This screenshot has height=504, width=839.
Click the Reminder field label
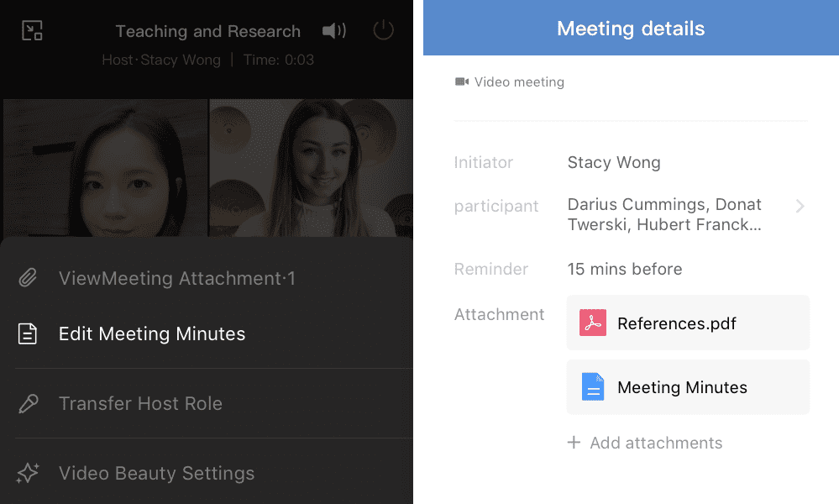pyautogui.click(x=490, y=269)
